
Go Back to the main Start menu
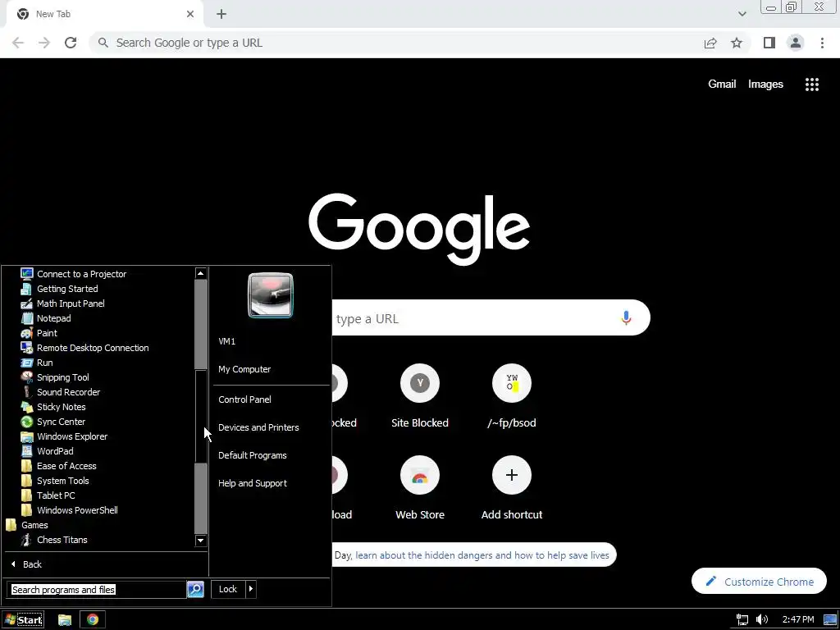pyautogui.click(x=25, y=564)
